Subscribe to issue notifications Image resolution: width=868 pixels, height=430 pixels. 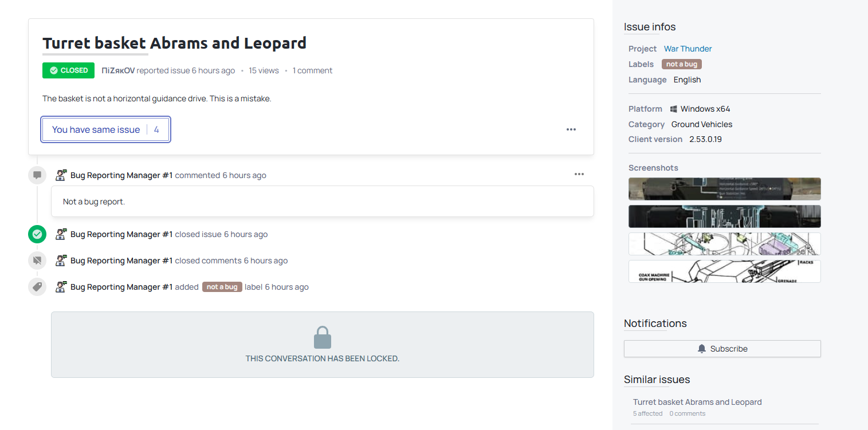click(x=722, y=349)
